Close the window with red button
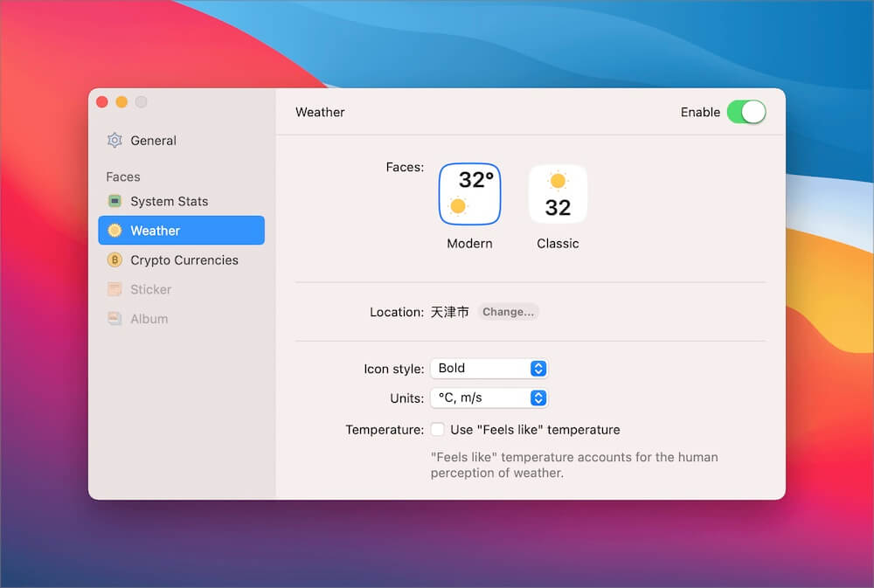 point(102,102)
